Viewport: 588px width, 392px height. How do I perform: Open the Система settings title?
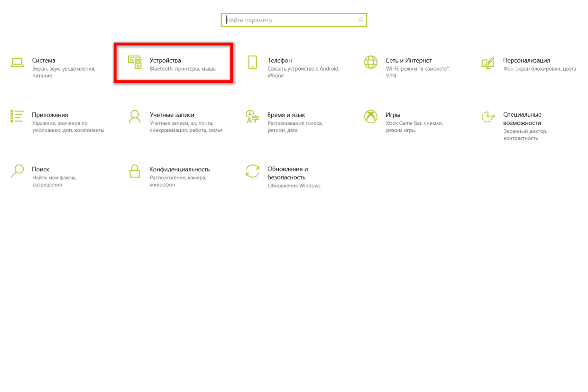point(44,60)
